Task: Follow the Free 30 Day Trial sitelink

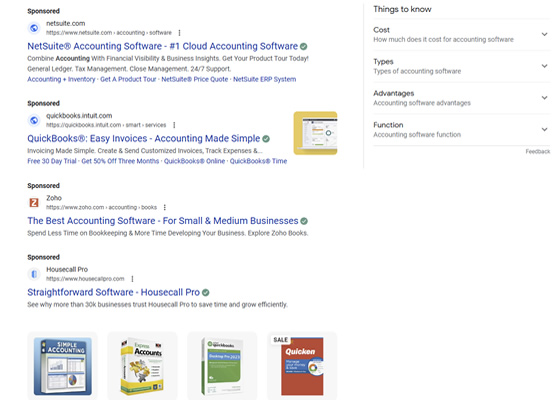Action: 52,161
